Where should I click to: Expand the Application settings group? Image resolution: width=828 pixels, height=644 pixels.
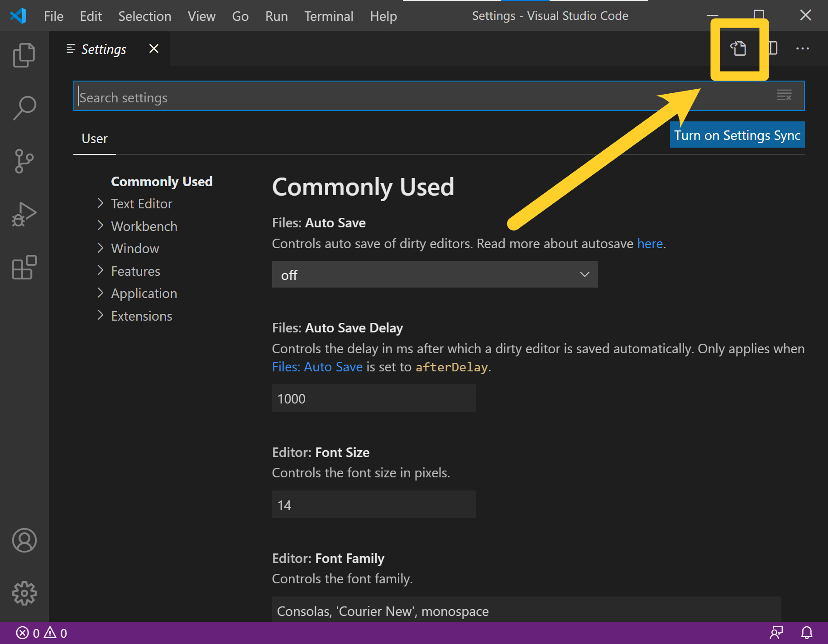click(x=101, y=293)
